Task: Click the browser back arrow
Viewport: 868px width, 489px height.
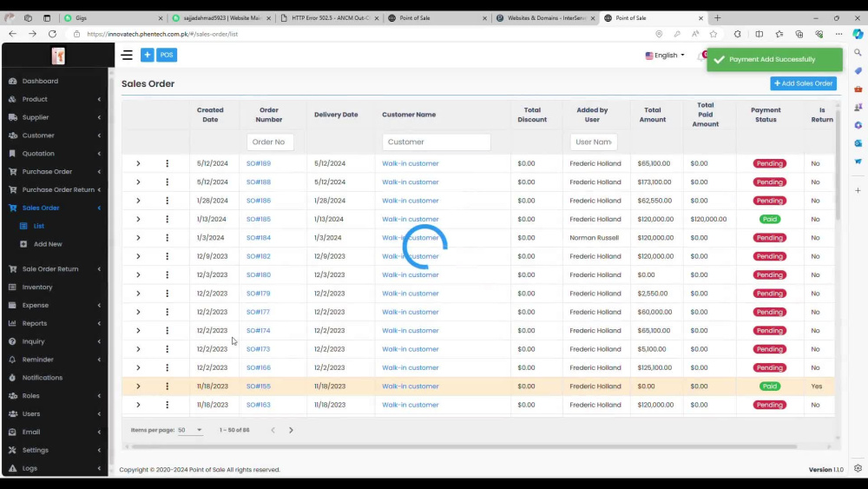Action: (13, 34)
